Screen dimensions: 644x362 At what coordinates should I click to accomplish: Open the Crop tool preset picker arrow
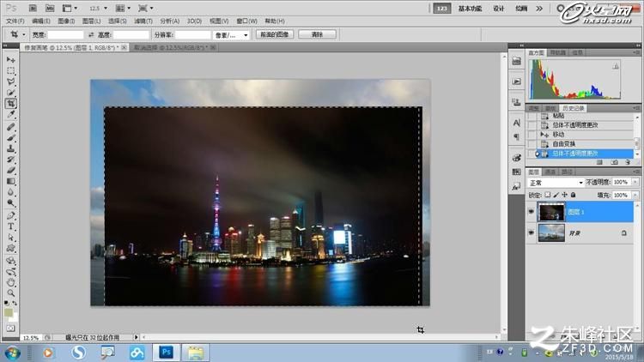point(24,35)
